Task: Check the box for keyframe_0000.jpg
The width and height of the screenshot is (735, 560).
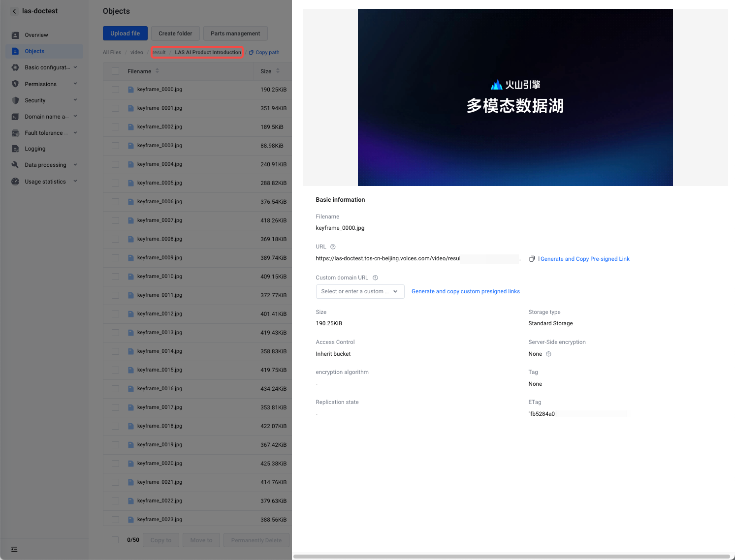Action: click(x=115, y=90)
